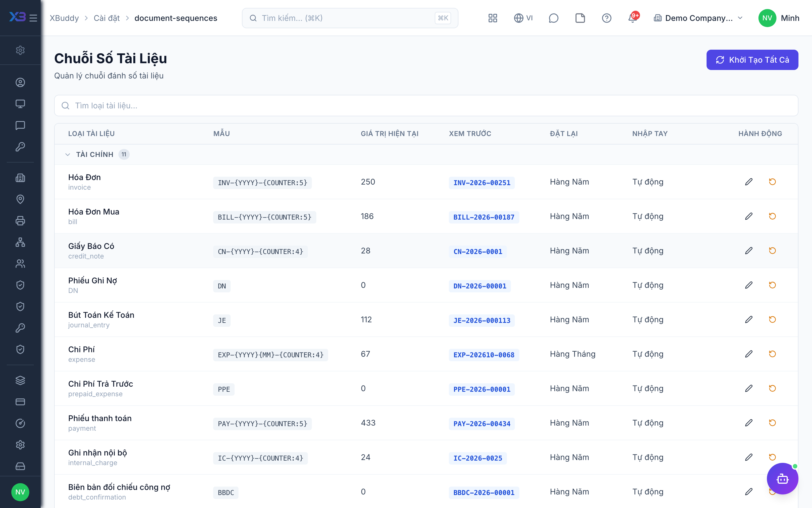Click the JE-2026-000113 preview badge
Viewport: 812px width, 508px height.
tap(482, 321)
